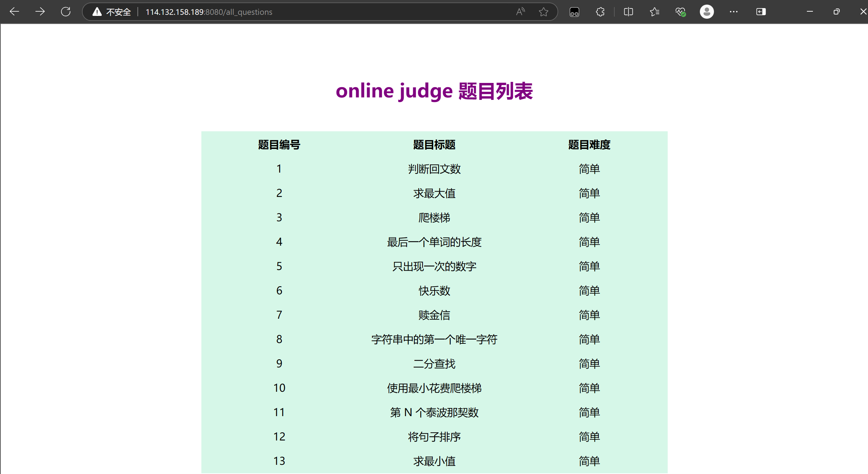Open the game controller extension icon
This screenshot has width=868, height=474.
(x=574, y=12)
